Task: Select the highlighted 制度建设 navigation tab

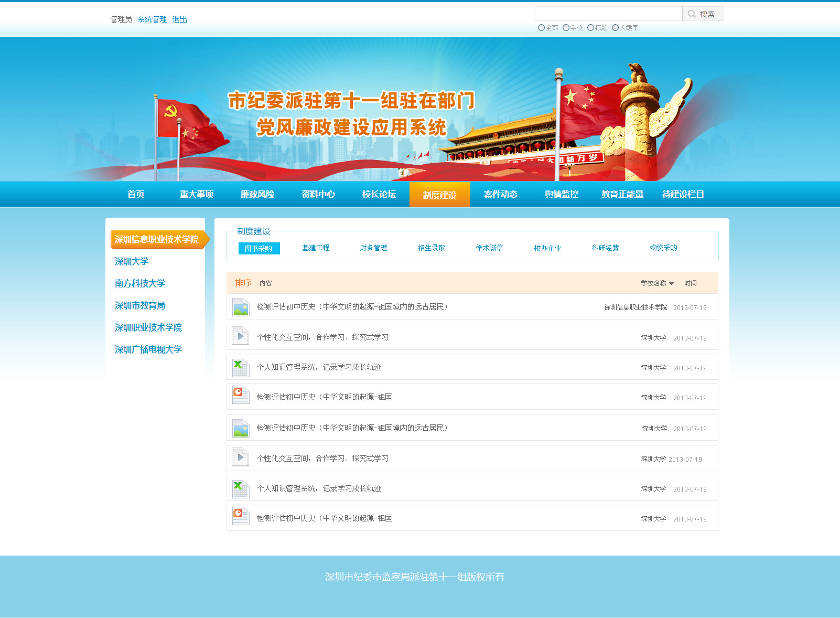Action: pyautogui.click(x=440, y=194)
